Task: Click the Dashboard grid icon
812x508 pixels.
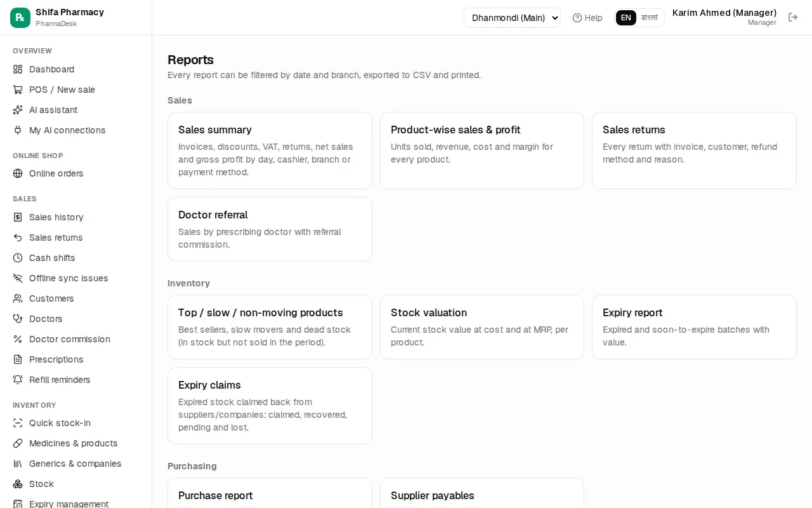Action: click(x=18, y=69)
